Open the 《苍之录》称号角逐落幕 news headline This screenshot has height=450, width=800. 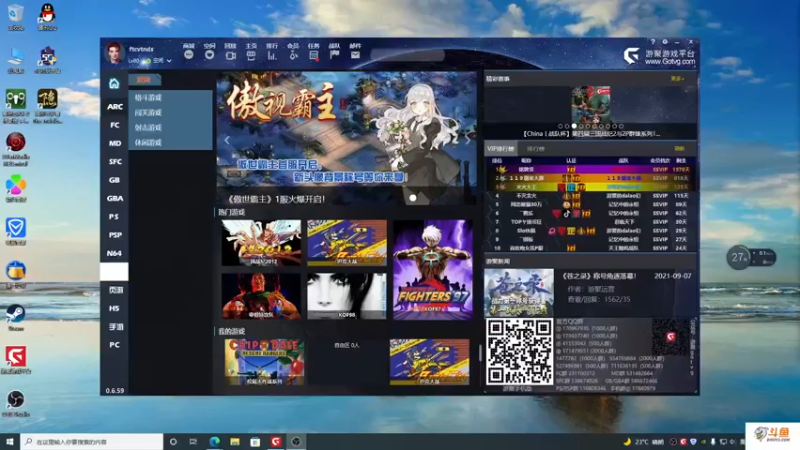(599, 276)
